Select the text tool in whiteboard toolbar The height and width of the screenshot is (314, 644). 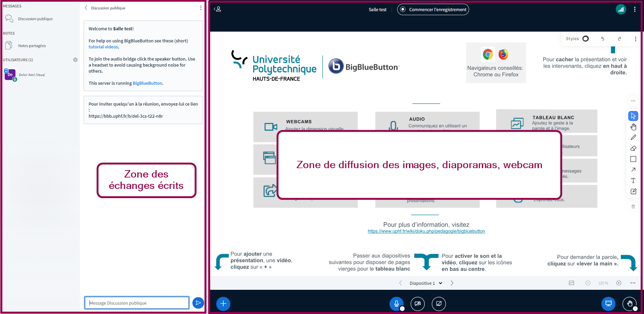[x=633, y=181]
